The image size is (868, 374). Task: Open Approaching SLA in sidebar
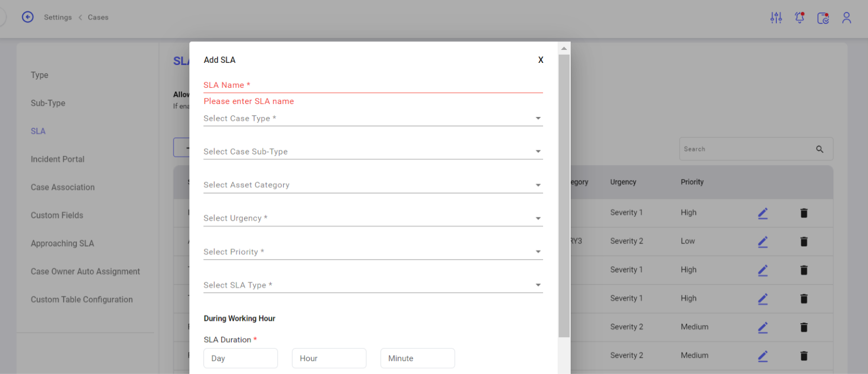coord(62,243)
